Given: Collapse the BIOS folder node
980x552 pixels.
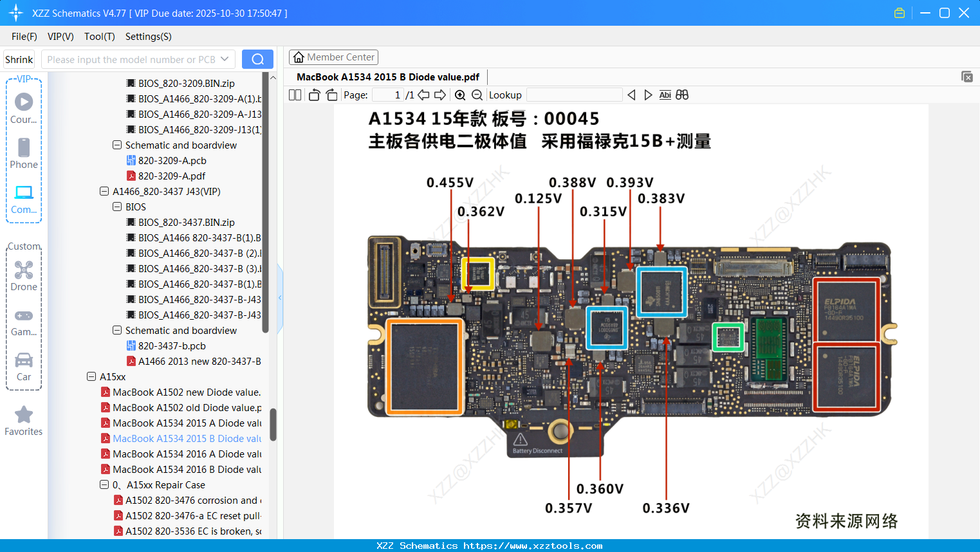Looking at the screenshot, I should click(117, 207).
